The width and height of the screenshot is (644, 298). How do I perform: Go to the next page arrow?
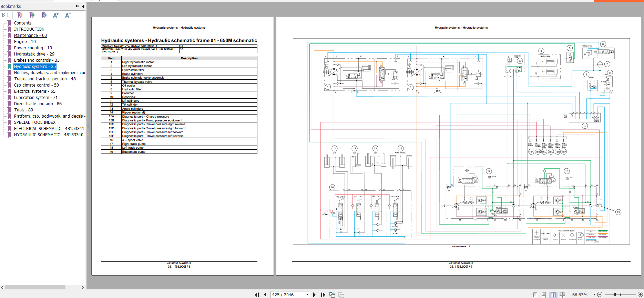pyautogui.click(x=314, y=295)
